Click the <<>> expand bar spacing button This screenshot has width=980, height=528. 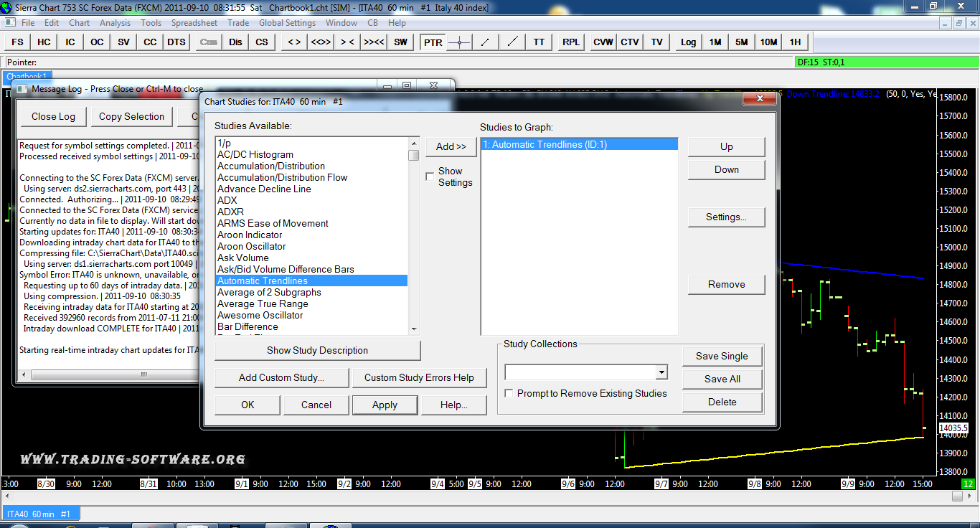pyautogui.click(x=321, y=42)
